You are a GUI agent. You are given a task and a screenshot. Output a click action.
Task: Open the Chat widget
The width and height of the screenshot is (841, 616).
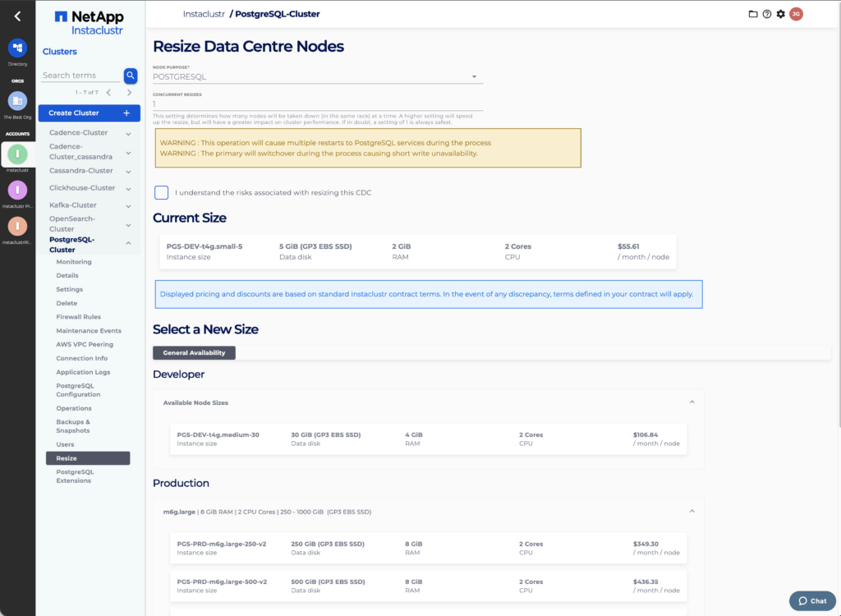pos(812,600)
